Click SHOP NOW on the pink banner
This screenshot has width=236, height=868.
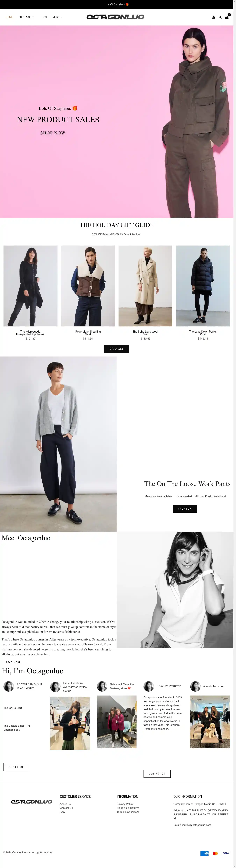pyautogui.click(x=53, y=133)
